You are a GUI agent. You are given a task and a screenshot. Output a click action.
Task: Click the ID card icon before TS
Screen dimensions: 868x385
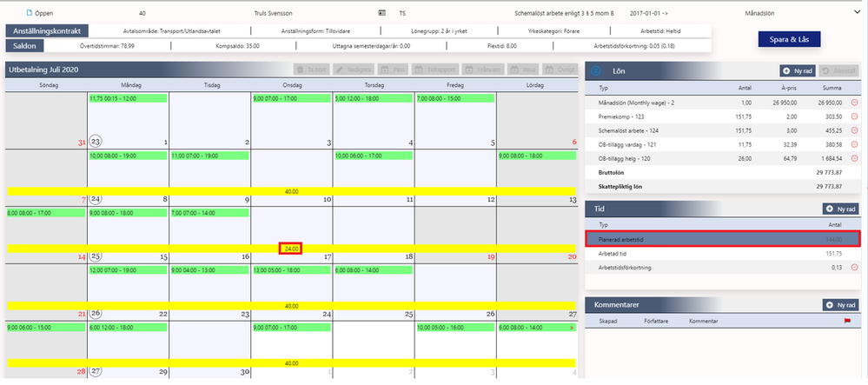(381, 12)
